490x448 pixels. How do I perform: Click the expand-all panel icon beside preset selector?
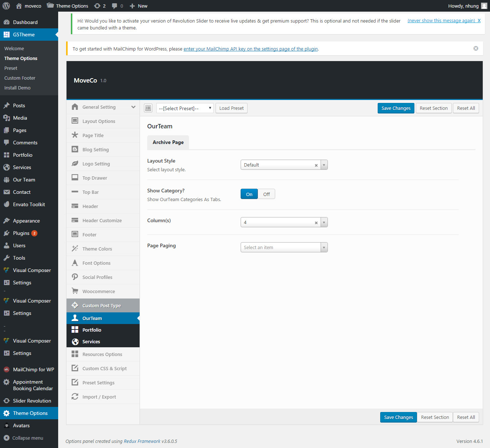pos(148,108)
